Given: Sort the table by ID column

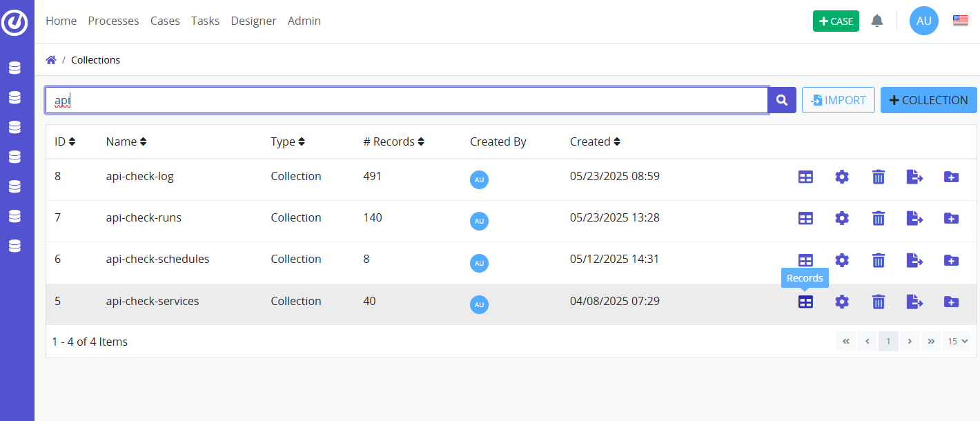Looking at the screenshot, I should point(65,141).
